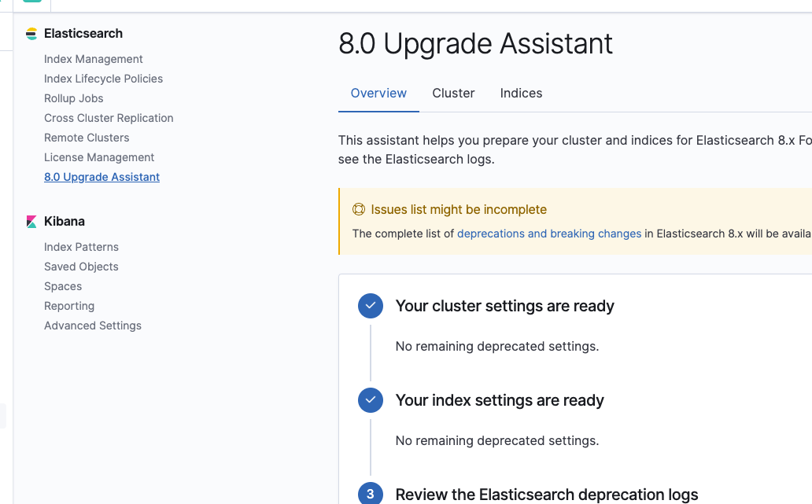Click 'No remaining deprecated settings.' under index settings
Viewport: 812px width, 504px height.
pos(497,440)
